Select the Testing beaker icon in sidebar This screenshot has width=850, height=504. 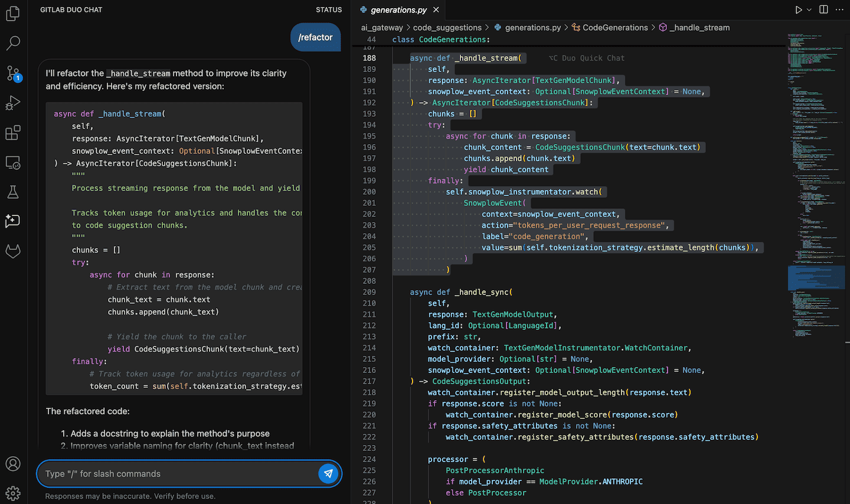(13, 192)
